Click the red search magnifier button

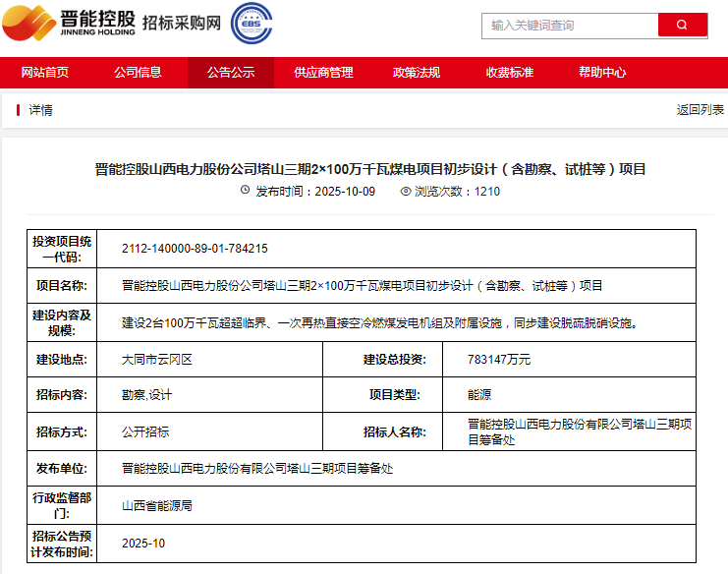coord(683,25)
